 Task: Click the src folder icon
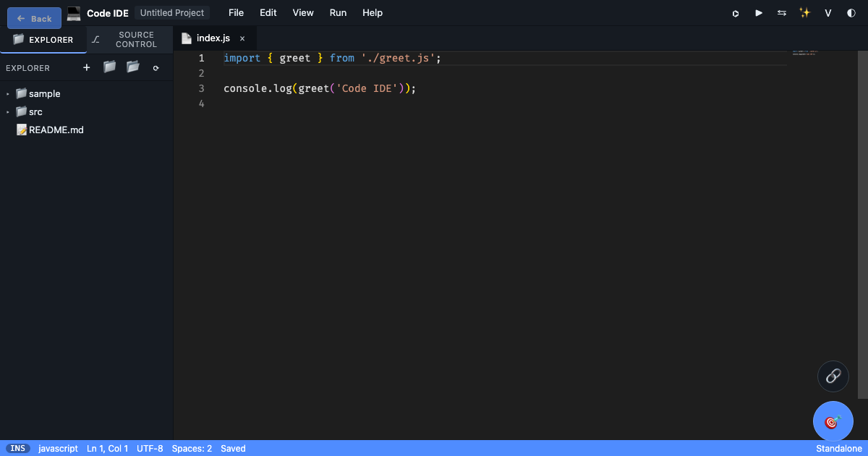21,111
